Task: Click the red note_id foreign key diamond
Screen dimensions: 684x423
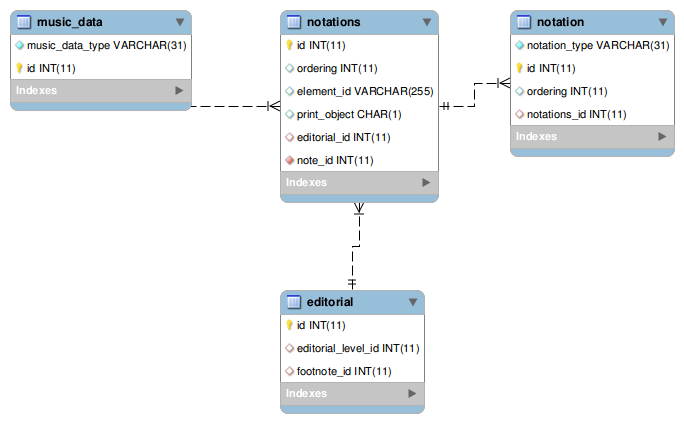Action: point(290,160)
